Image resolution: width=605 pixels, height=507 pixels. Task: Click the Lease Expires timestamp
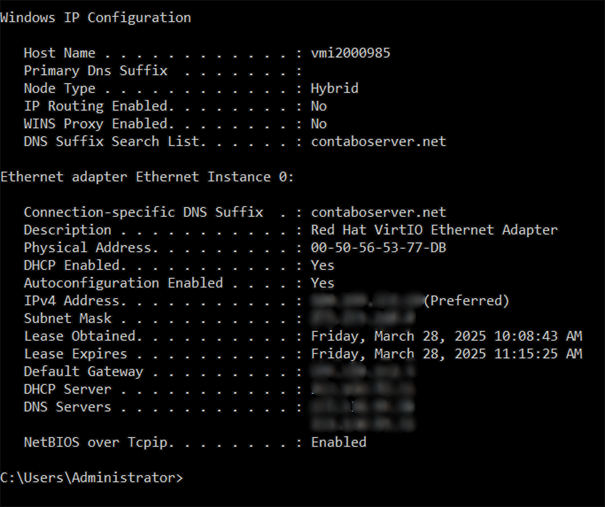point(446,354)
